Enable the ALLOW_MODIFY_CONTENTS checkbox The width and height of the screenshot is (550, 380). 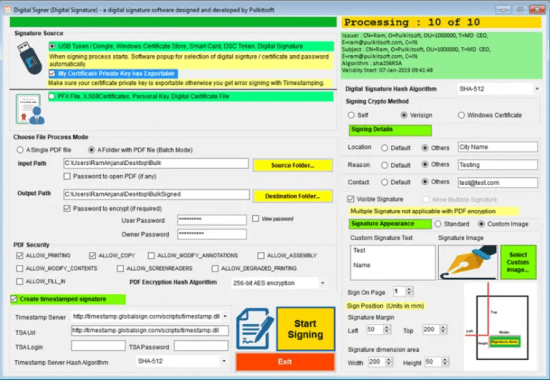point(20,268)
